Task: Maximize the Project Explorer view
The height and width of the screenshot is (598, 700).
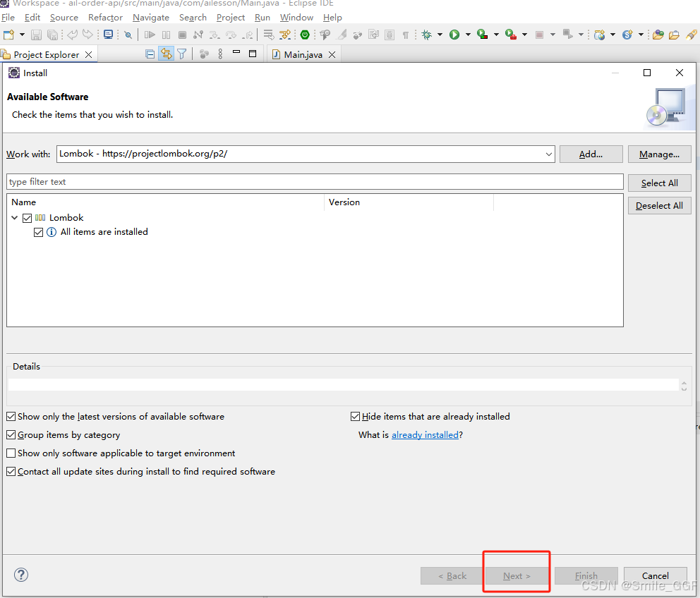Action: (x=253, y=54)
